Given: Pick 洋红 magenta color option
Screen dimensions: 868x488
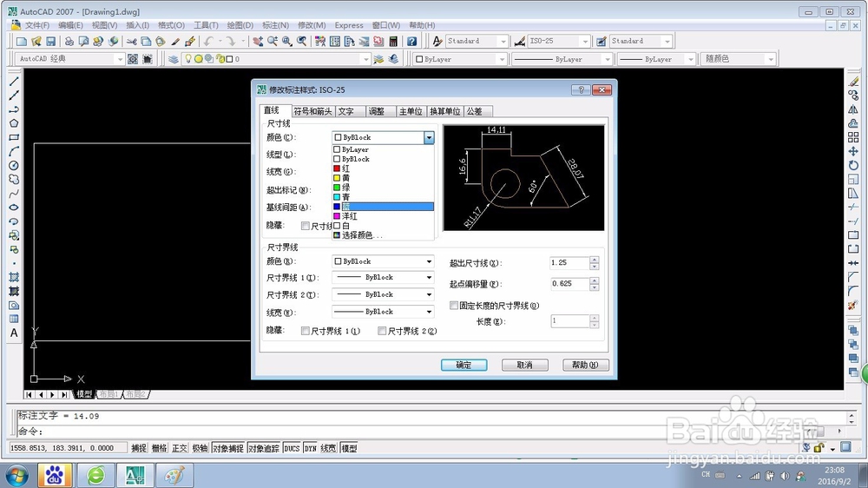Looking at the screenshot, I should (x=383, y=216).
